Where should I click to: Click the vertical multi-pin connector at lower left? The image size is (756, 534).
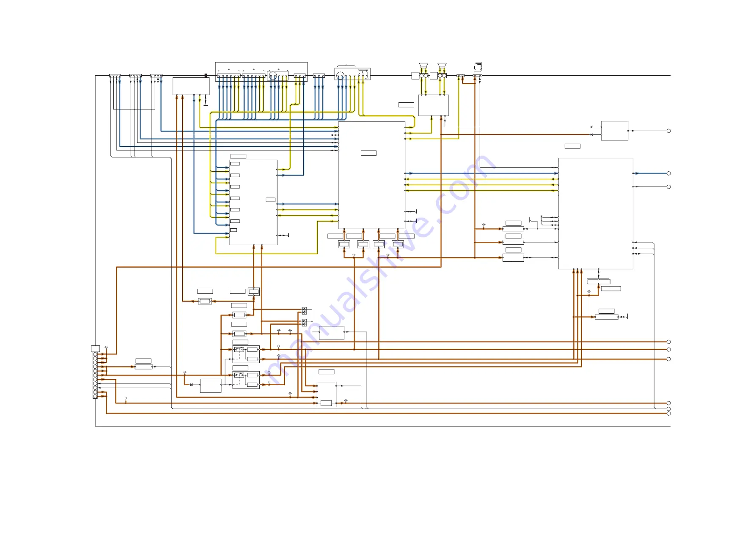coord(95,375)
